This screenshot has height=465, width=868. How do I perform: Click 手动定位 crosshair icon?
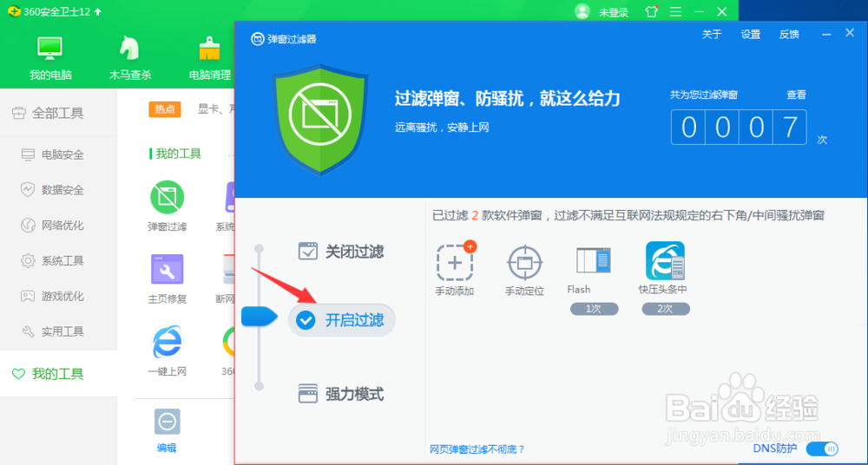click(525, 262)
